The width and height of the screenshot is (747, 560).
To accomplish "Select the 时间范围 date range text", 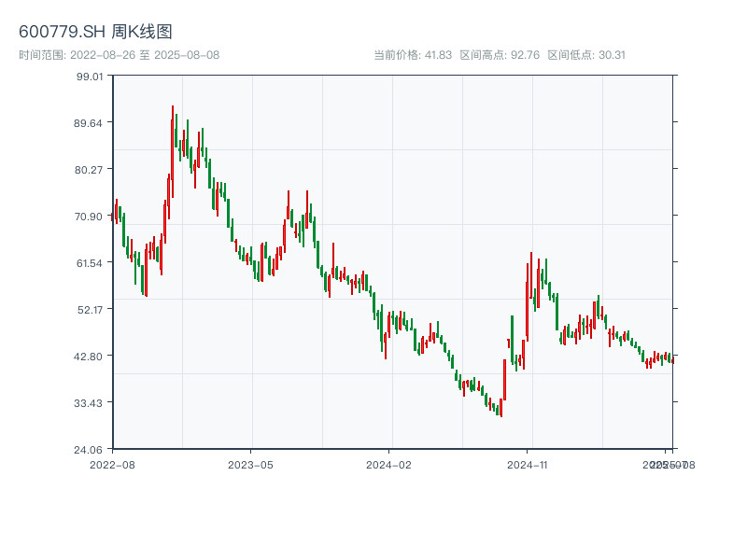I will [119, 55].
